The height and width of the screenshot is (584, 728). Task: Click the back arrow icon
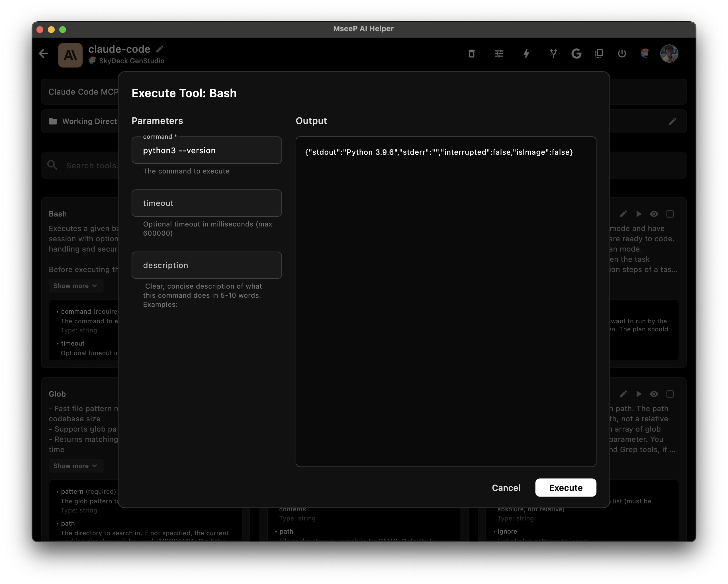pos(44,53)
